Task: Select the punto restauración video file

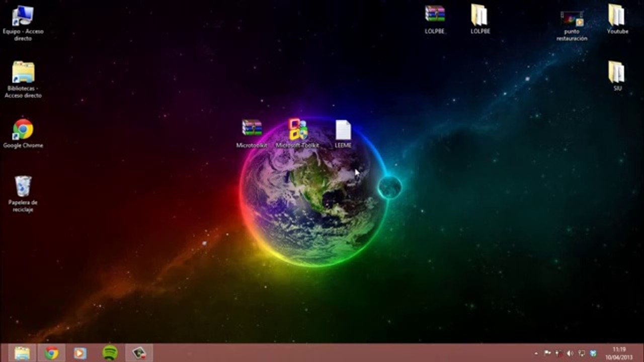Action: 572,26
